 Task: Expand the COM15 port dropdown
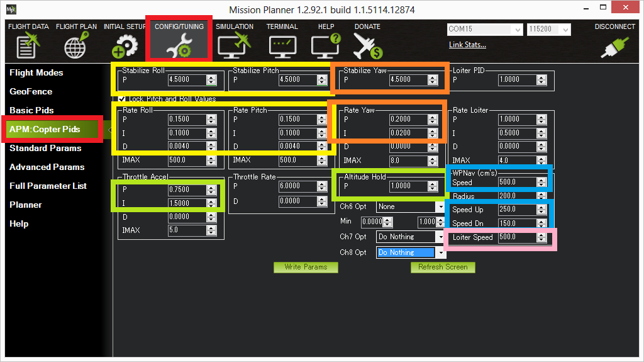[518, 30]
